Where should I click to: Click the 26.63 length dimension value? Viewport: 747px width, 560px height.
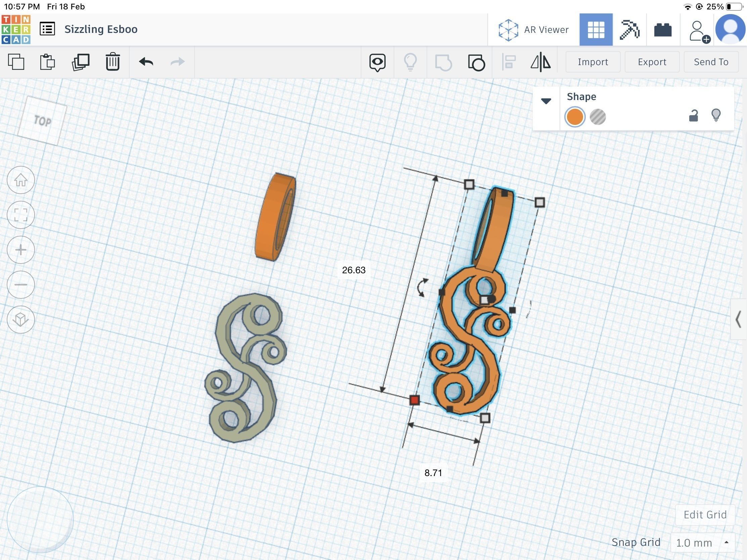(x=354, y=270)
